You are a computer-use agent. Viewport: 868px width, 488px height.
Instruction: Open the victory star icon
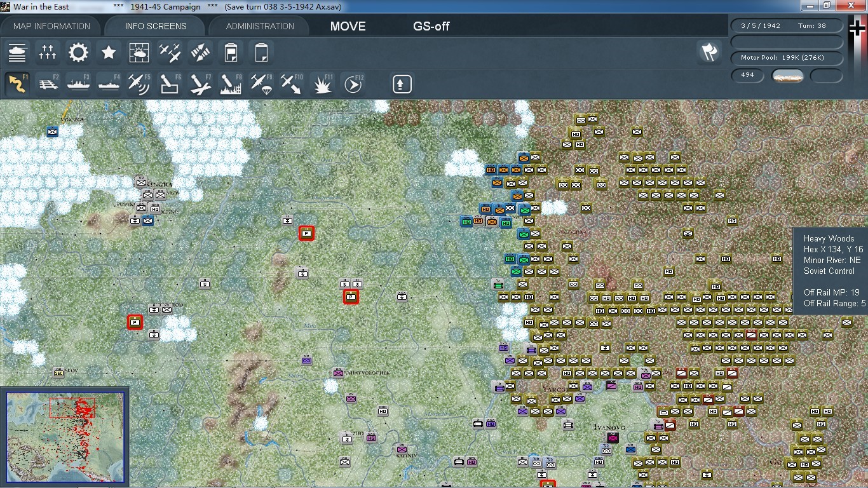[x=109, y=53]
